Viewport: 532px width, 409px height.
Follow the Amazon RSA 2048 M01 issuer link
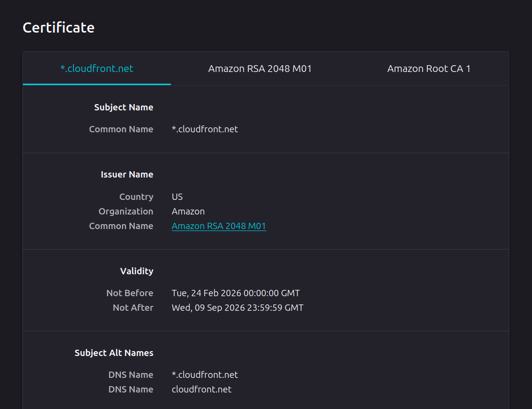[219, 226]
